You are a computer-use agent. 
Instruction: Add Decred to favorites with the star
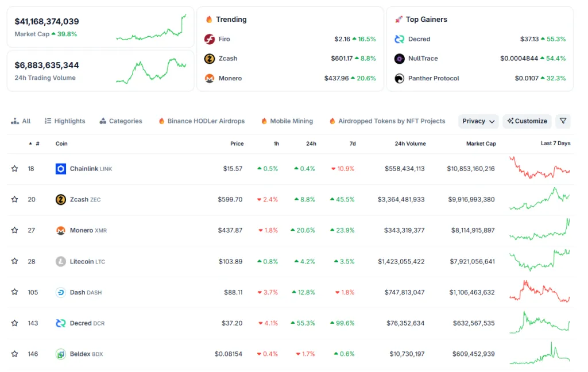pos(15,323)
